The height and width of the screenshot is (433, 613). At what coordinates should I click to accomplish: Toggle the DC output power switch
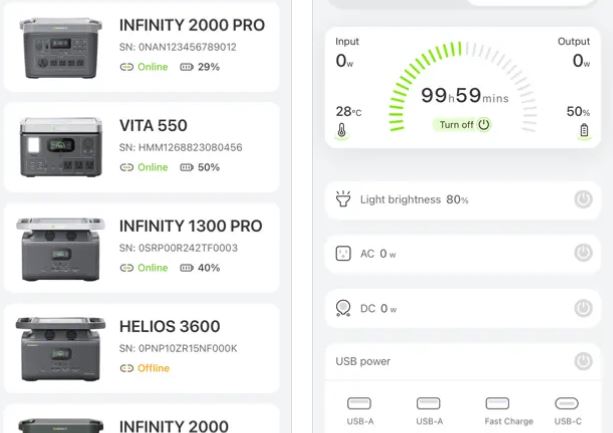[x=583, y=308]
